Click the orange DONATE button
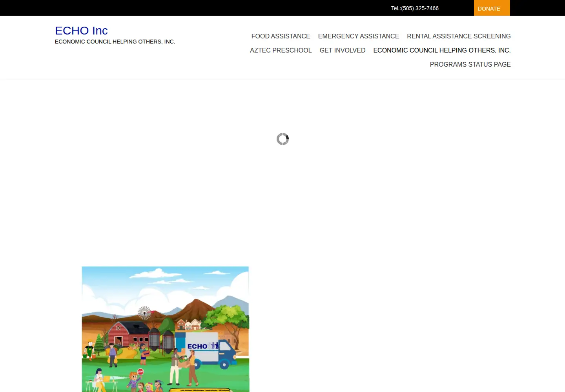 click(492, 8)
